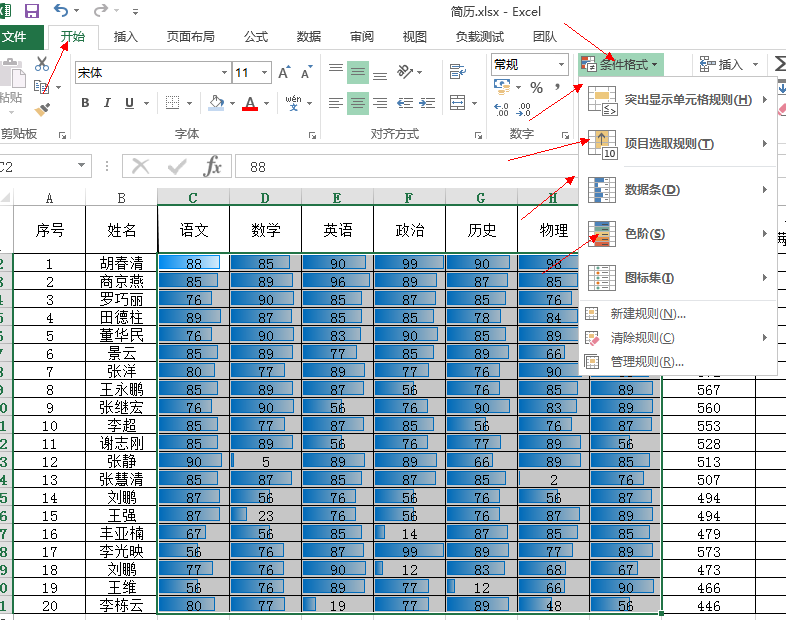The image size is (786, 620).
Task: Cut selection with the scissors icon
Action: pos(42,64)
